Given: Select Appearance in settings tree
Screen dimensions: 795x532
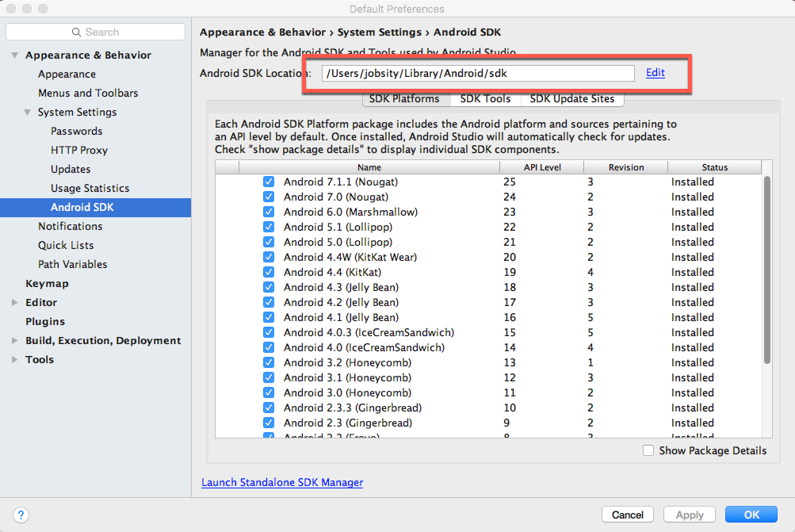Looking at the screenshot, I should click(x=67, y=74).
